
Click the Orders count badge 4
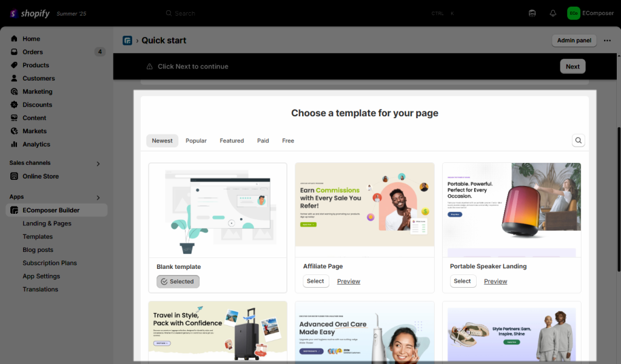coord(100,52)
